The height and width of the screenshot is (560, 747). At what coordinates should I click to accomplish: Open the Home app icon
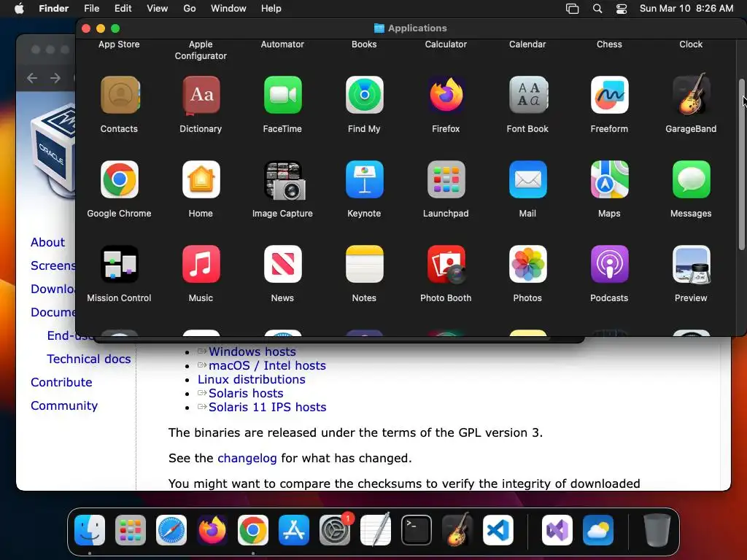(201, 179)
